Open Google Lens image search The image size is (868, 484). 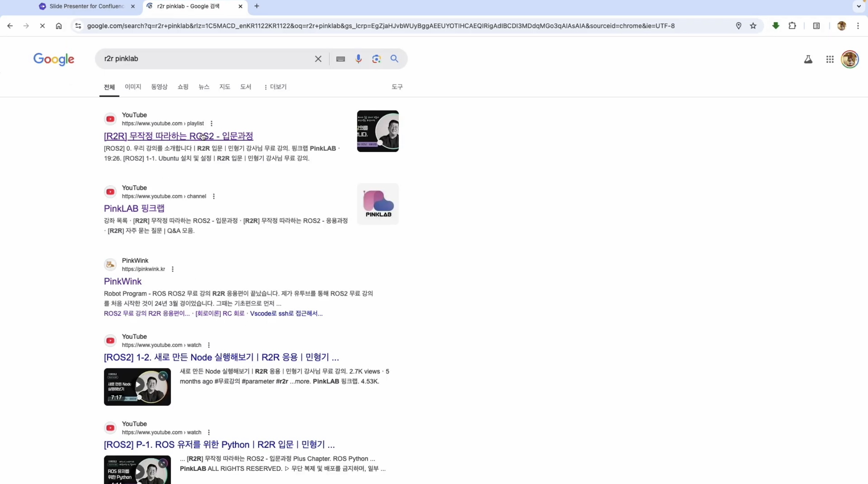(x=376, y=59)
